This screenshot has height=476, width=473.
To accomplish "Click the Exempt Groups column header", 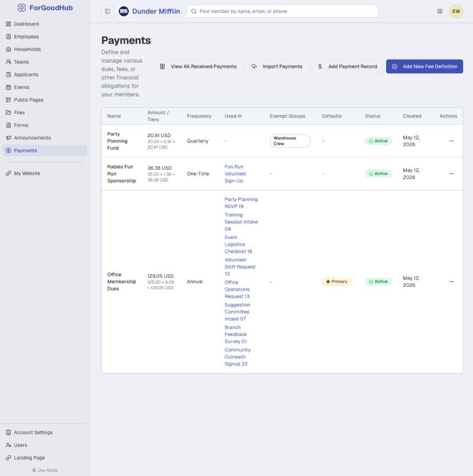I will (x=287, y=116).
